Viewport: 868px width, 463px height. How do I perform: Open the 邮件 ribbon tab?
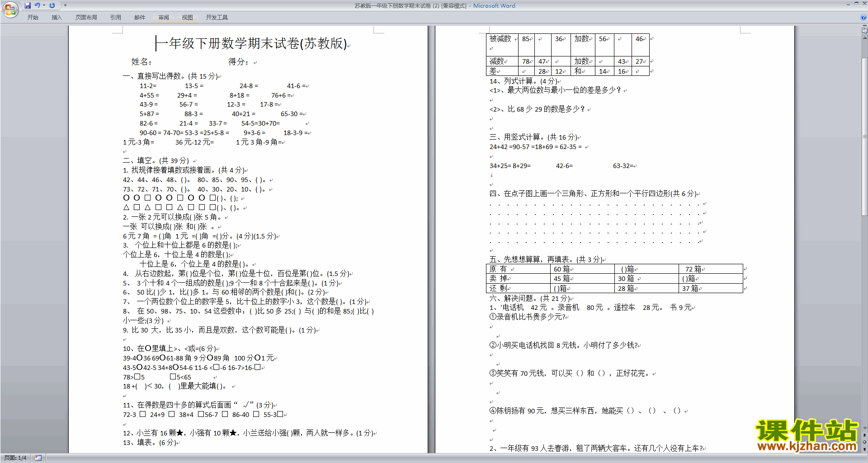[140, 17]
